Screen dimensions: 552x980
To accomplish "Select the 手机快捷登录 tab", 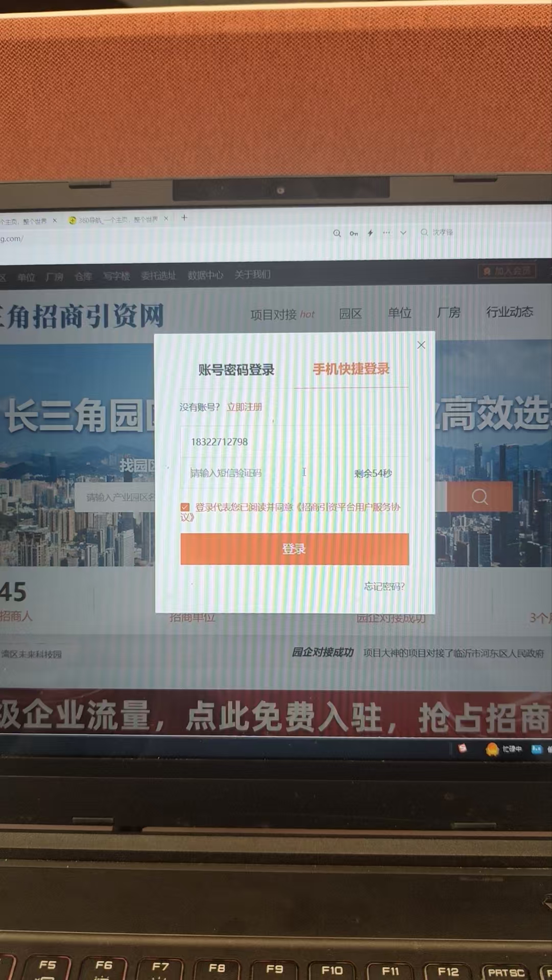I will 351,369.
